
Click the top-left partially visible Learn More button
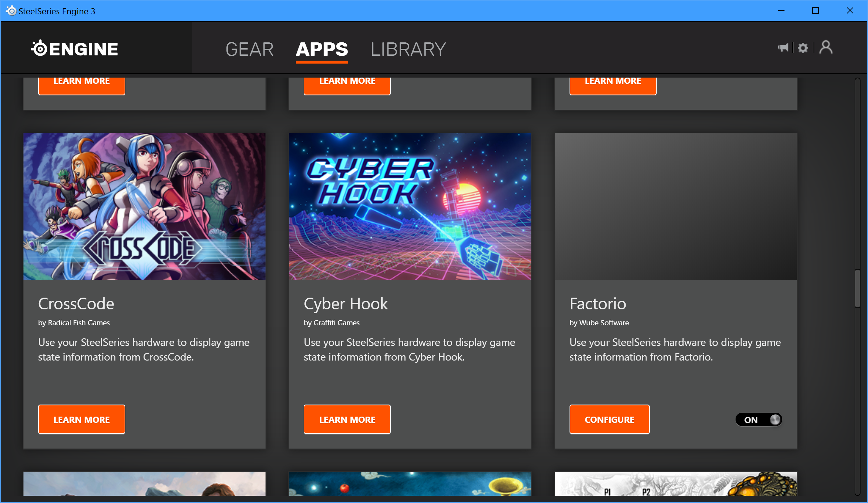pyautogui.click(x=82, y=86)
